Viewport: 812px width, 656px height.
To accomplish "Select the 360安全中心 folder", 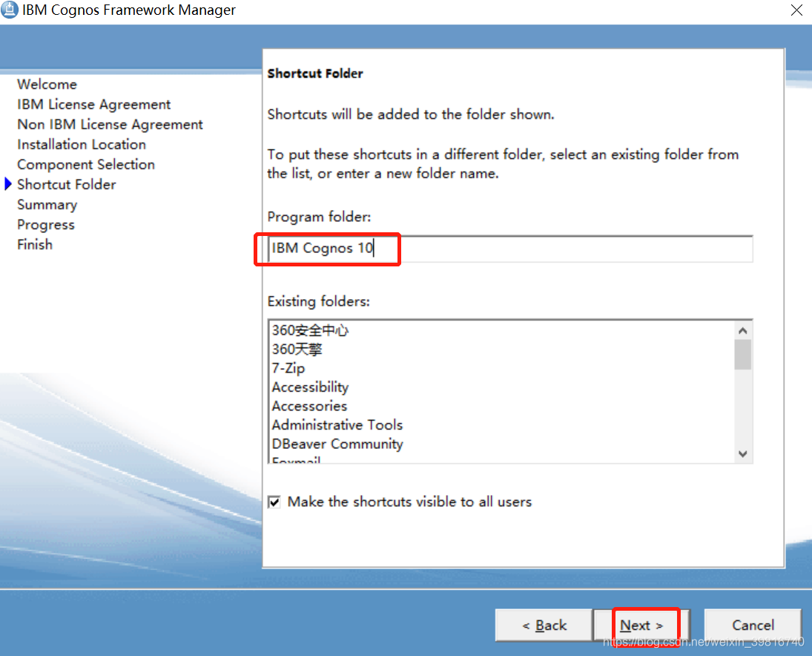I will click(310, 330).
